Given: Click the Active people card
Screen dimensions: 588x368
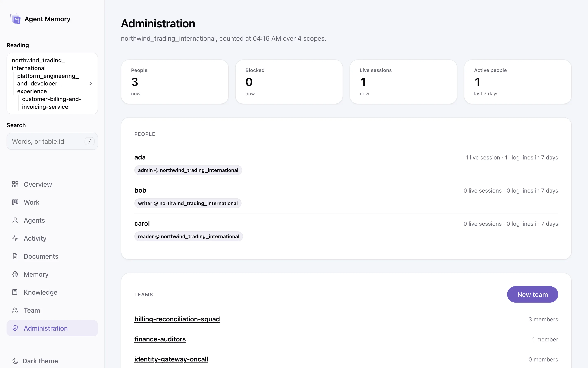Looking at the screenshot, I should [518, 82].
